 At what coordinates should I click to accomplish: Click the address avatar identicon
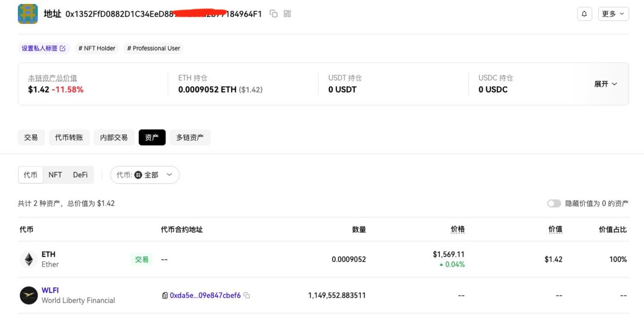tap(28, 14)
